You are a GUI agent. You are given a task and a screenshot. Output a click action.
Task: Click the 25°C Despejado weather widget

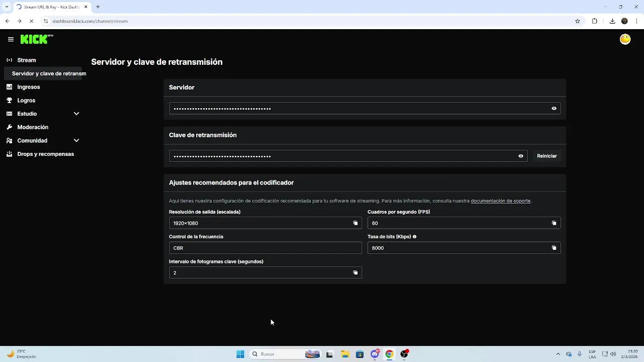(21, 354)
